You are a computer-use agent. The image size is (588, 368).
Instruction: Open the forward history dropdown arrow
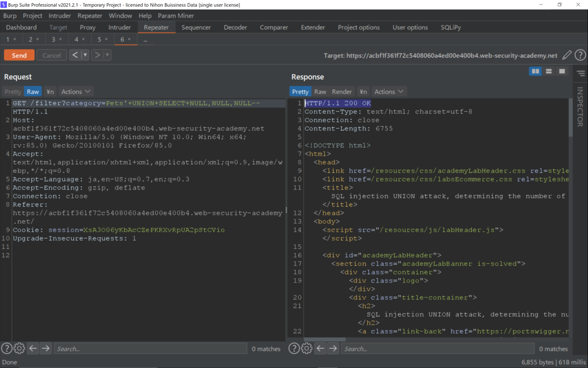pos(107,55)
